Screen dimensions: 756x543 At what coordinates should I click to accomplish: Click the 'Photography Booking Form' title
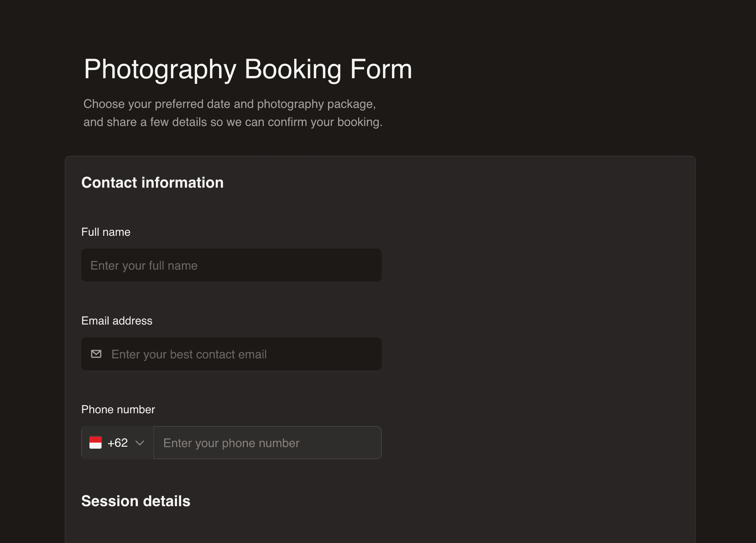[248, 69]
